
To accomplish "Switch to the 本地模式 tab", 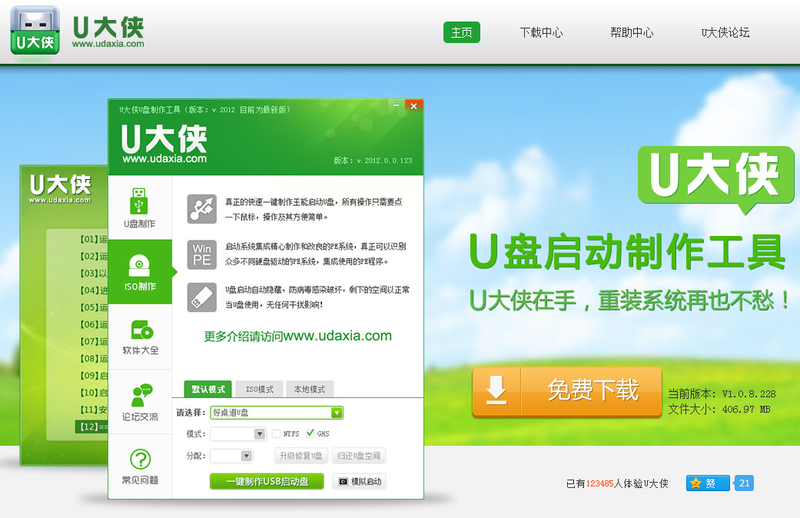I will pyautogui.click(x=310, y=389).
